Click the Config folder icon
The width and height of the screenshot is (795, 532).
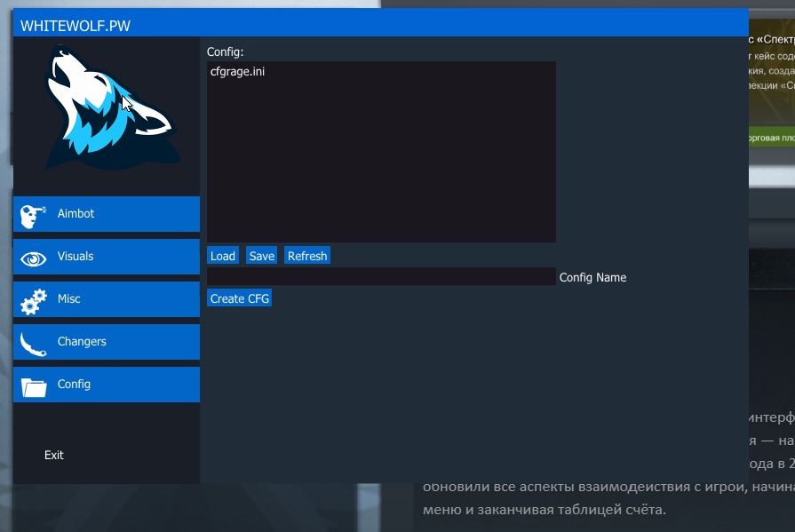[x=34, y=385]
